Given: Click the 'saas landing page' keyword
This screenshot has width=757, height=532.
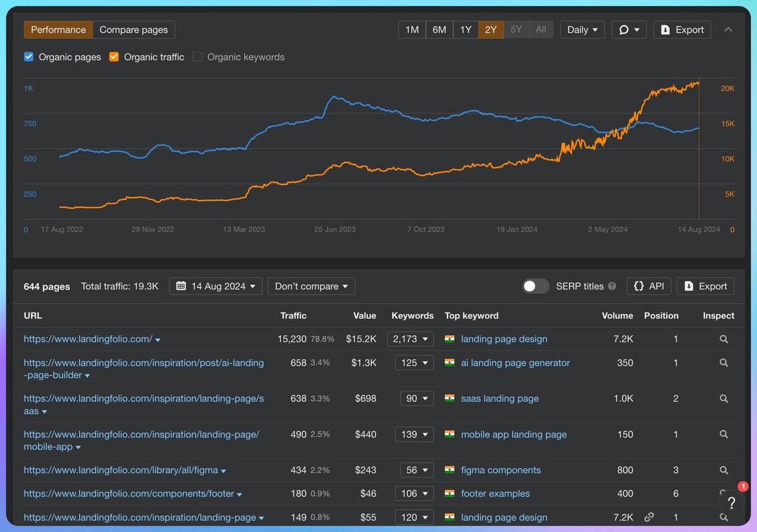Looking at the screenshot, I should [500, 399].
